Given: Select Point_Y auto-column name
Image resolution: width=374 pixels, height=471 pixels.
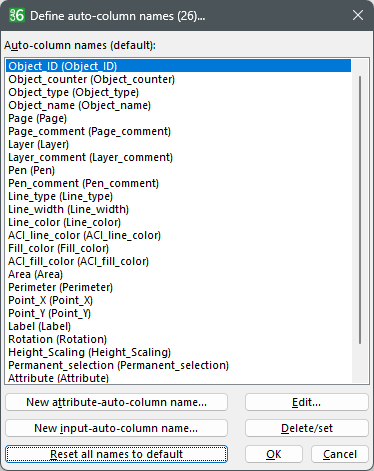Looking at the screenshot, I should pos(178,313).
